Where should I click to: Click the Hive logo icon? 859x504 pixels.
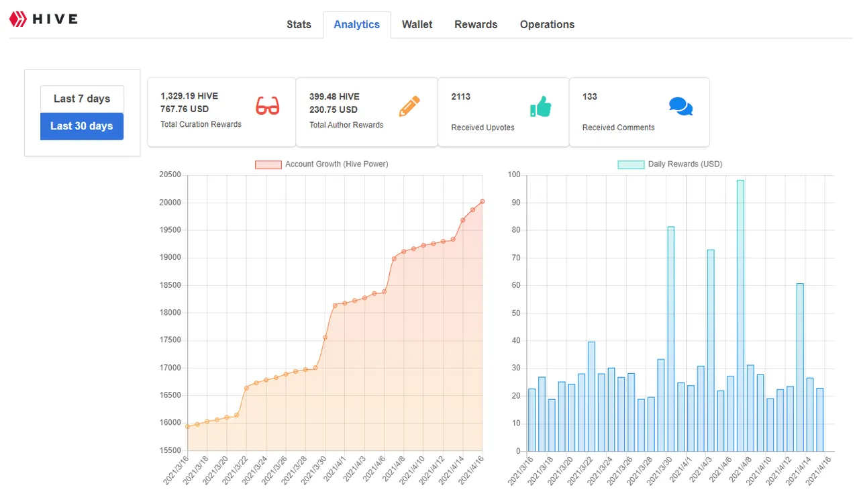[17, 19]
